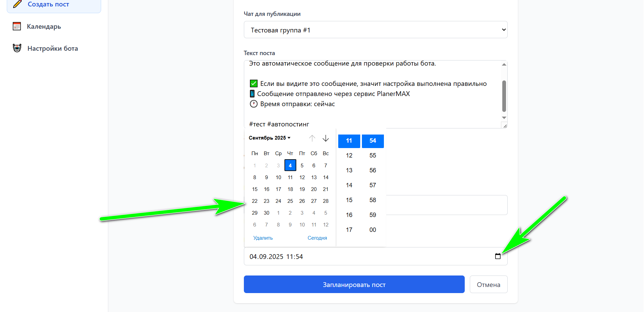
Task: Go to previous month with up arrow
Action: [312, 138]
